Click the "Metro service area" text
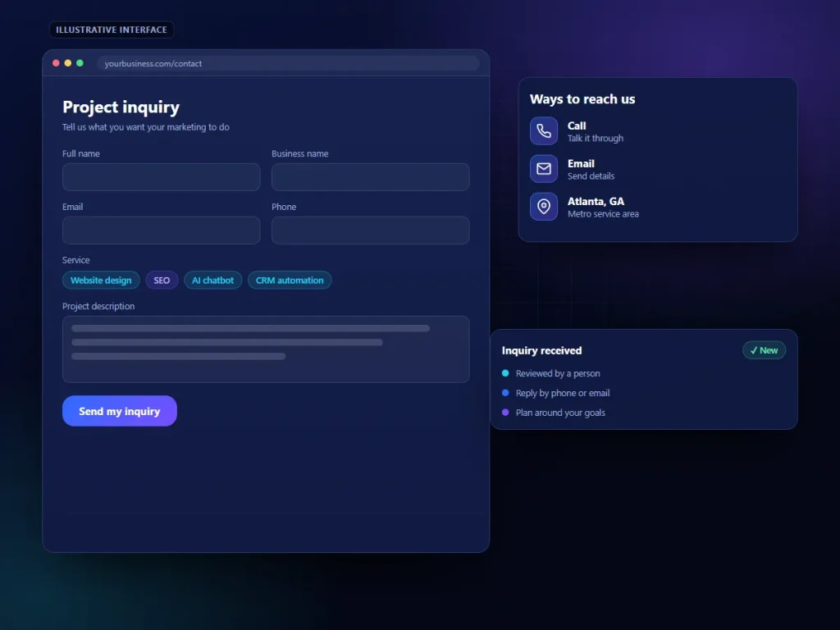 [x=603, y=214]
